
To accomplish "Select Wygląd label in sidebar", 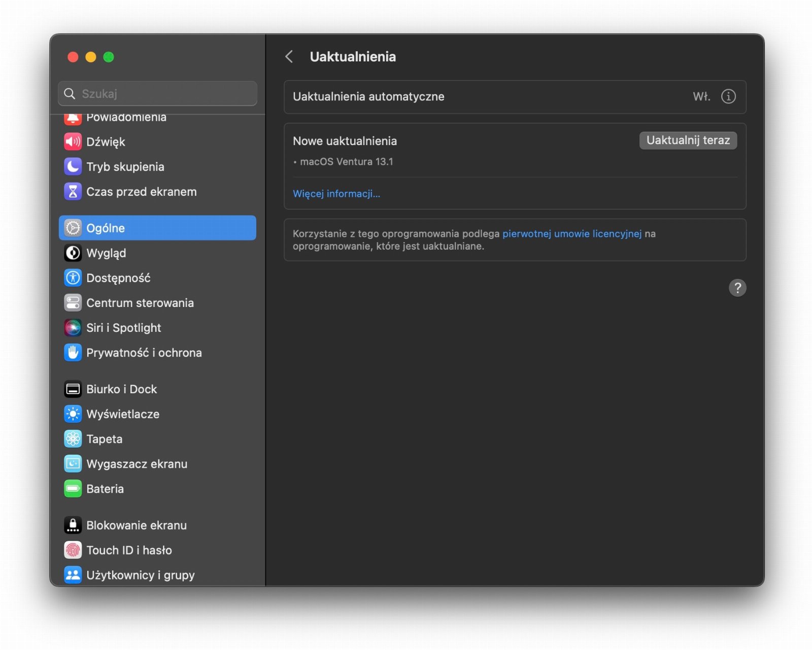I will click(106, 253).
